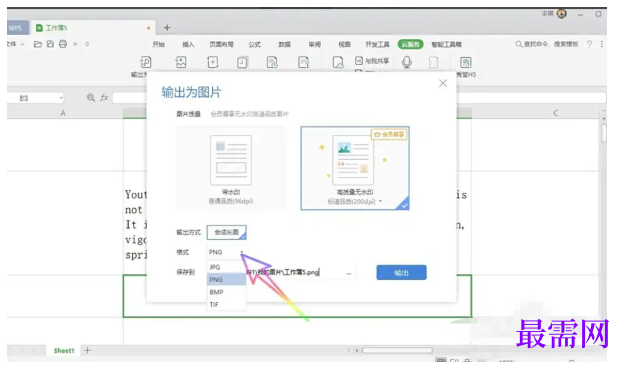Click the fx insert function icon
The width and height of the screenshot is (628, 365).
coord(104,97)
